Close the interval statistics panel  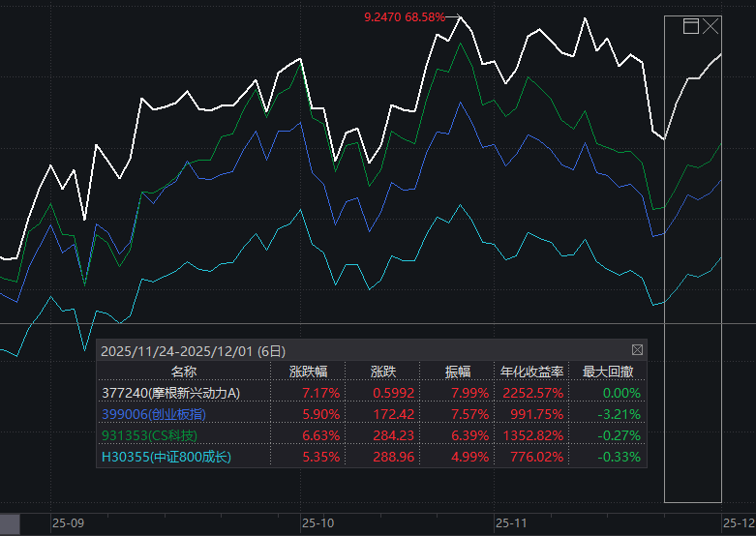tap(637, 350)
